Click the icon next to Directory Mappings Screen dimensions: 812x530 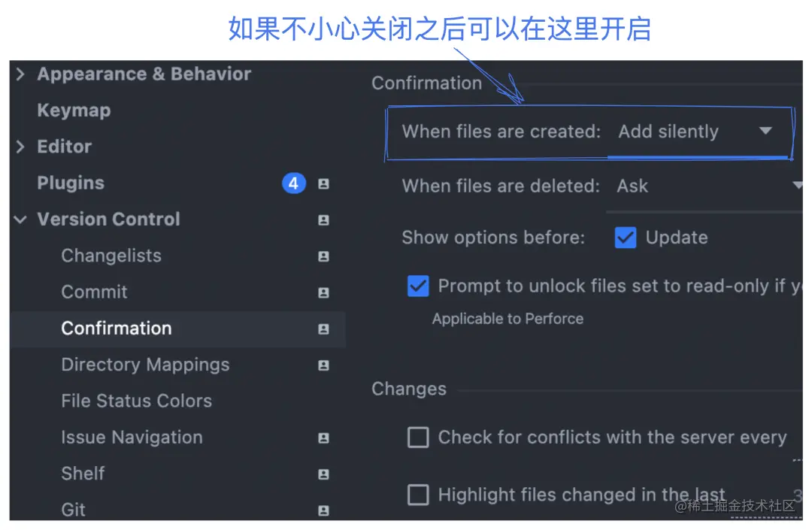(323, 365)
